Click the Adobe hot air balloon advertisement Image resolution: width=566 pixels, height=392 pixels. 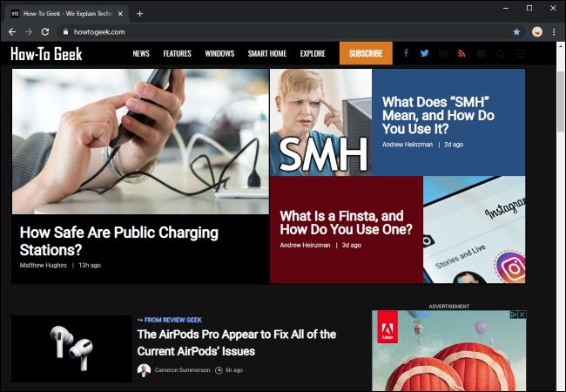pyautogui.click(x=449, y=350)
